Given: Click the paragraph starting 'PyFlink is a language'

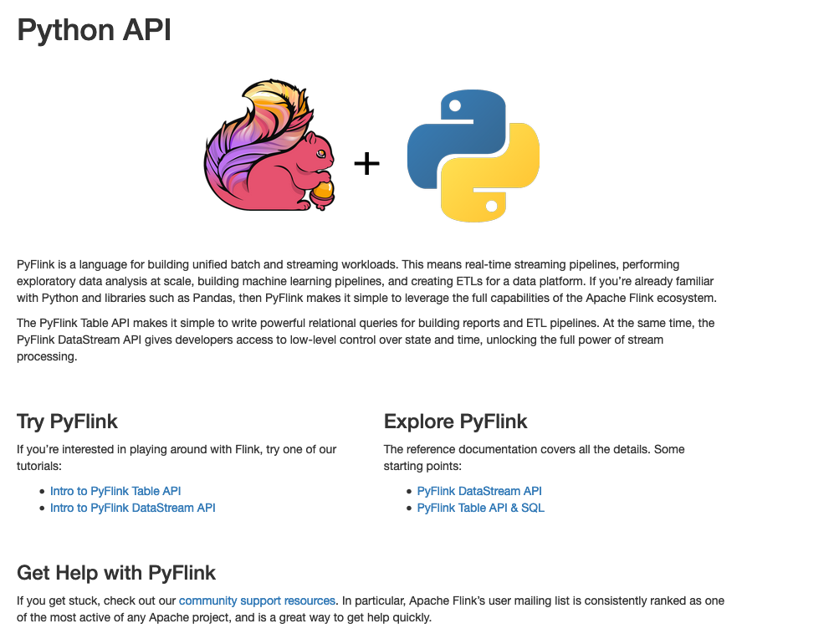Looking at the screenshot, I should pos(367,281).
